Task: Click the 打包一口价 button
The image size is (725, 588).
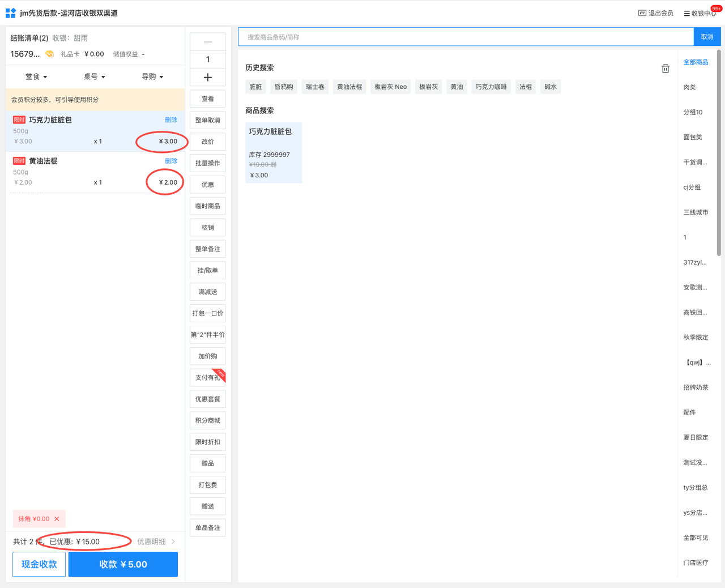Action: [208, 313]
